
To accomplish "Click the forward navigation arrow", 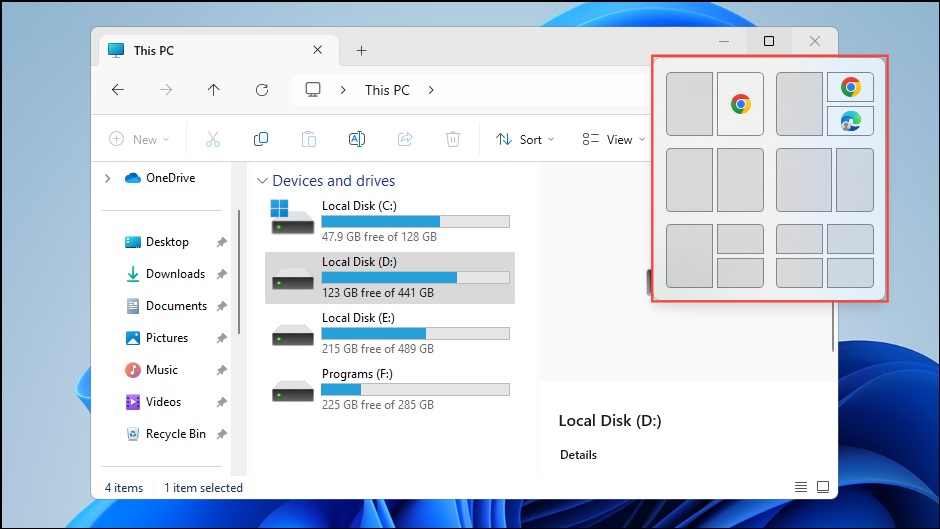I will pyautogui.click(x=166, y=90).
